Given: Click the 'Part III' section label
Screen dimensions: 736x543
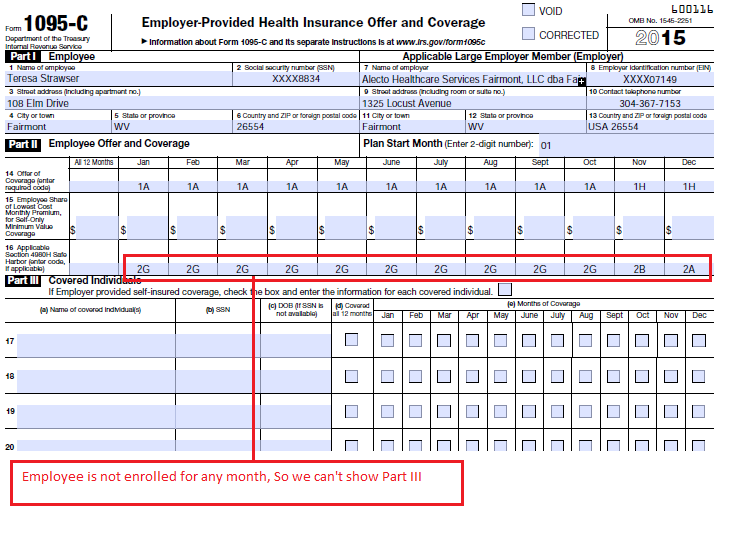Looking at the screenshot, I should [23, 281].
